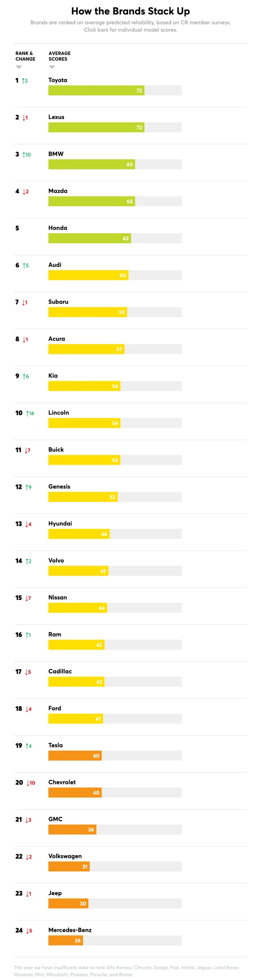Sort by the Average Scores arrow

[52, 67]
